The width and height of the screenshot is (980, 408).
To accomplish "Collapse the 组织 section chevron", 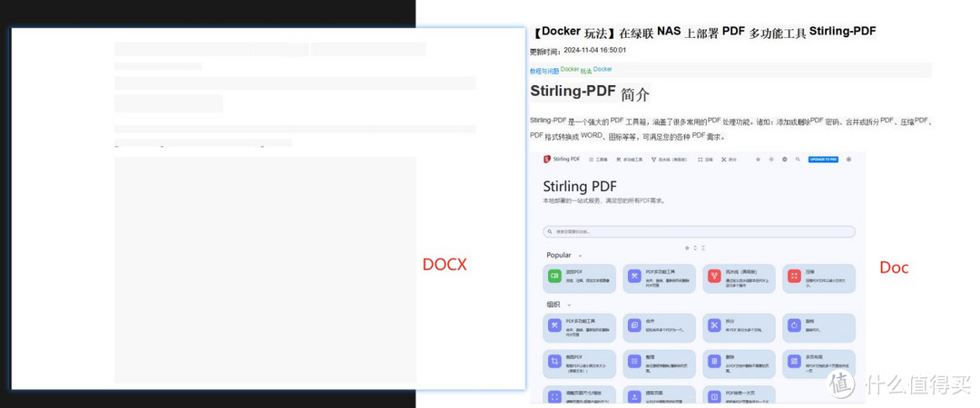I will (569, 305).
